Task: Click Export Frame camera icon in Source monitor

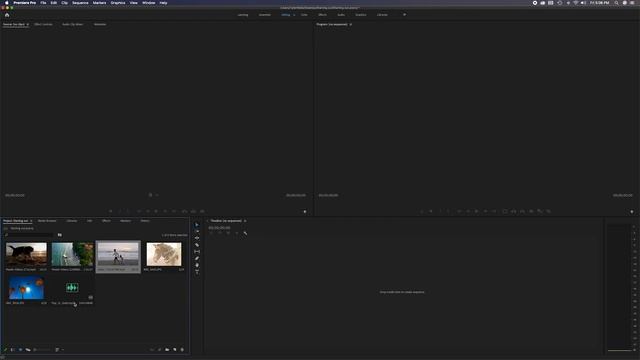Action: [202, 211]
